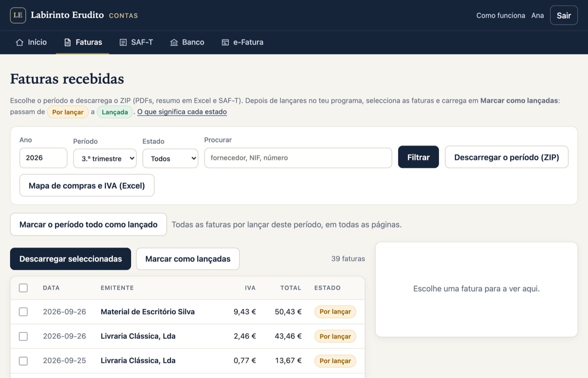Check the Material de Escritório Silva invoice
The image size is (588, 378).
24,312
